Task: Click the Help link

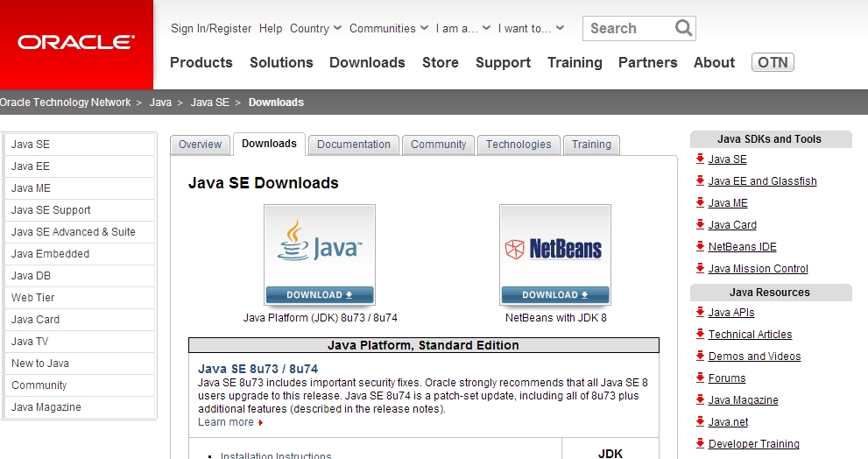Action: tap(271, 28)
